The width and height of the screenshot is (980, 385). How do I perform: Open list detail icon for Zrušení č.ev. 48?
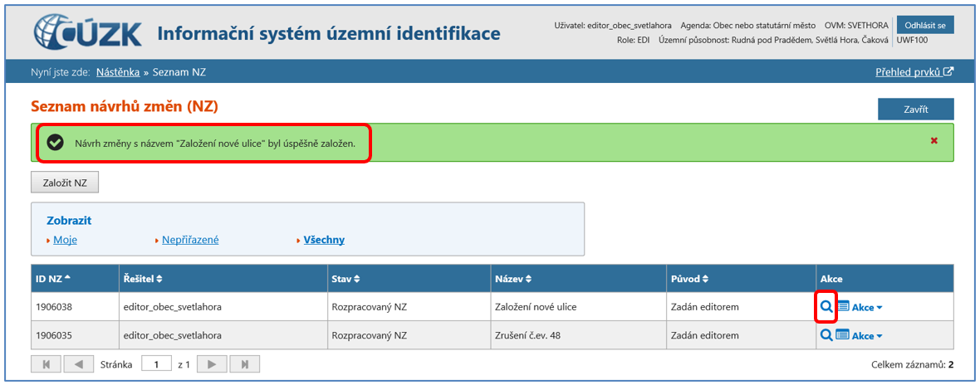(x=842, y=335)
